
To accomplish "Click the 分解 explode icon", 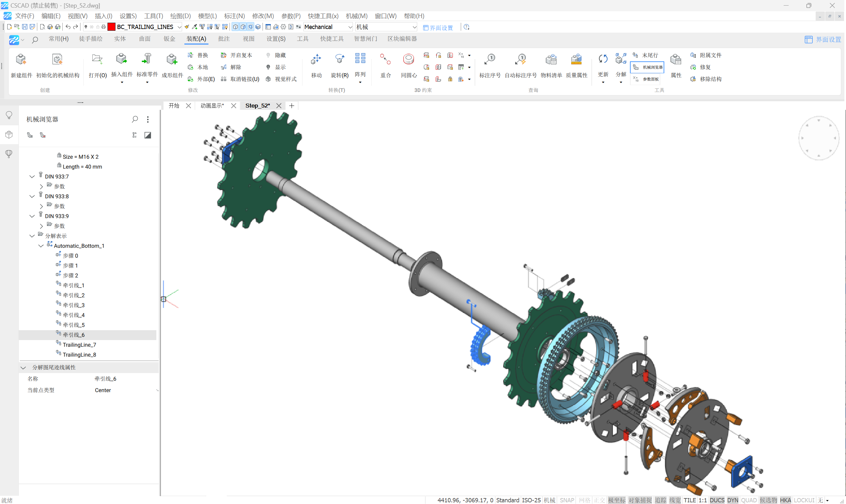I will 620,59.
